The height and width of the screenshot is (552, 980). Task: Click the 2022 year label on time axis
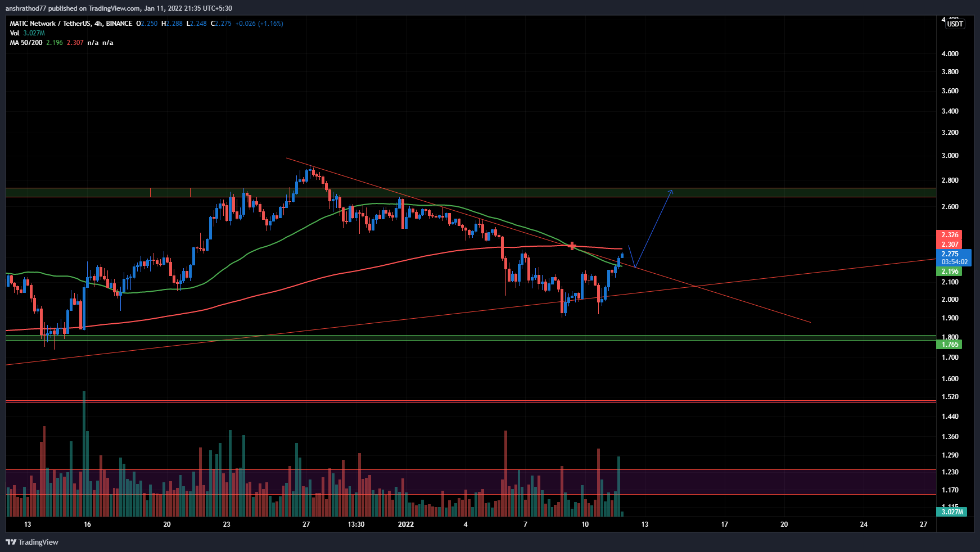405,524
